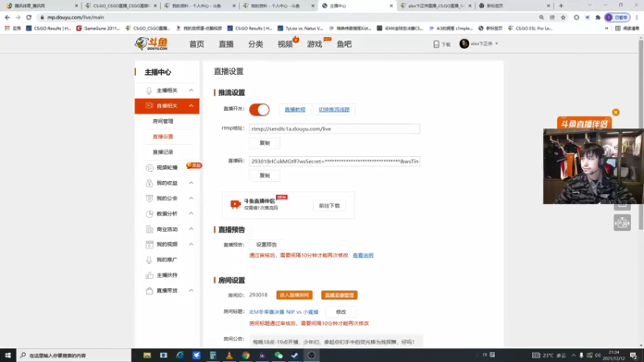Open the Edge browser from taskbar
The height and width of the screenshot is (362, 644).
180,355
